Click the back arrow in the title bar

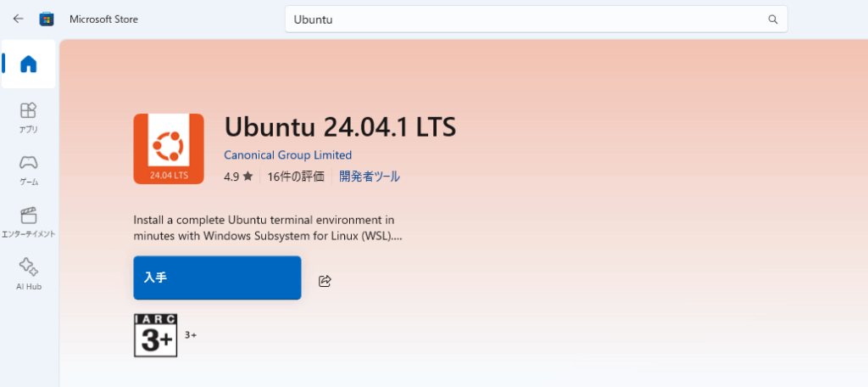pyautogui.click(x=18, y=19)
